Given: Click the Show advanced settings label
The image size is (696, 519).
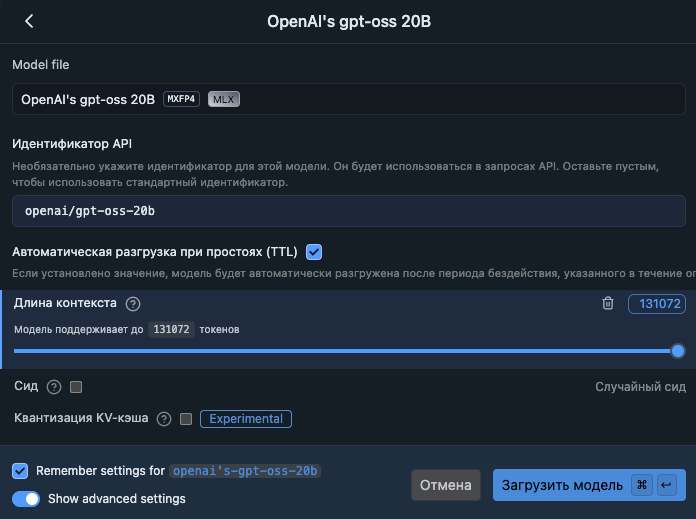Looking at the screenshot, I should point(117,499).
